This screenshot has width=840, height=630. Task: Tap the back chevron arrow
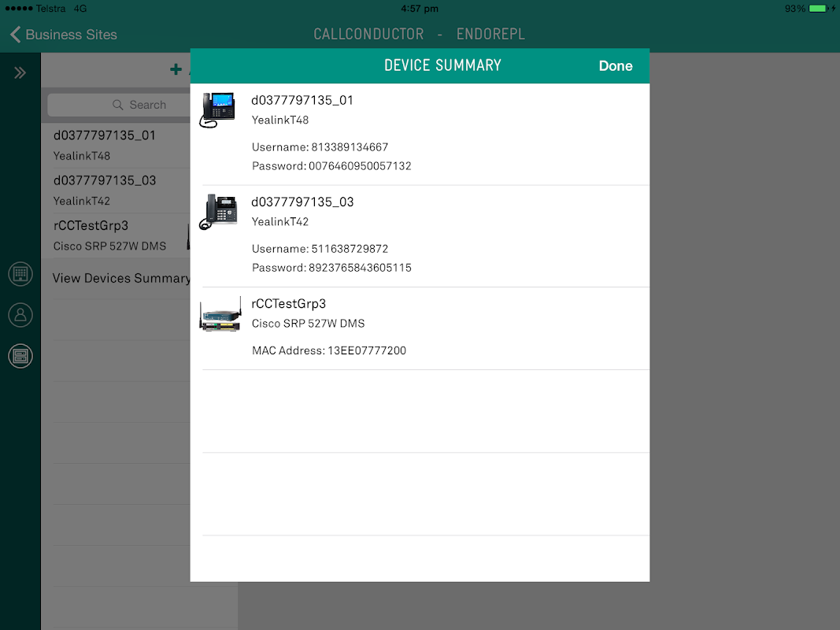pos(15,35)
